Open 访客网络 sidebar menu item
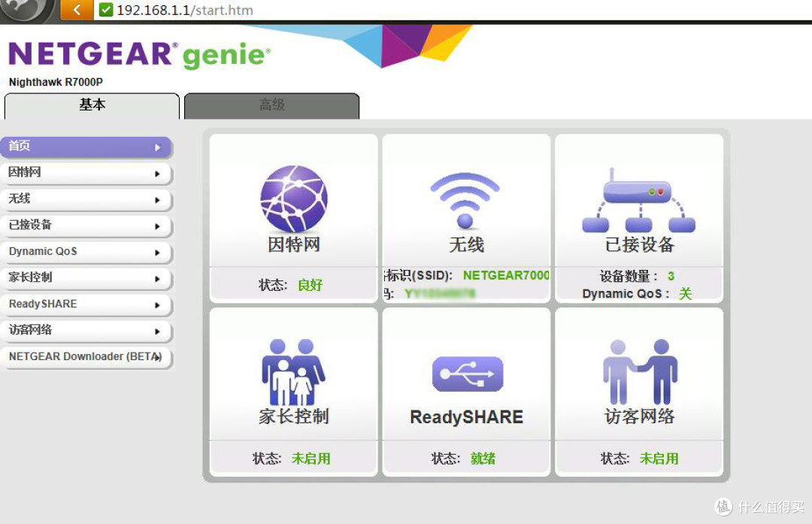Viewport: 812px width, 524px height. pyautogui.click(x=86, y=331)
